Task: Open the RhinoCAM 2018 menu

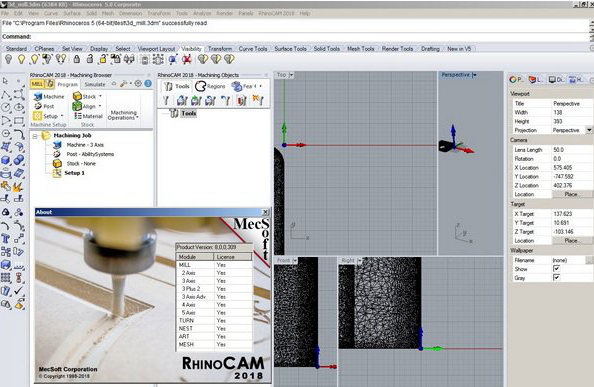Action: [277, 13]
